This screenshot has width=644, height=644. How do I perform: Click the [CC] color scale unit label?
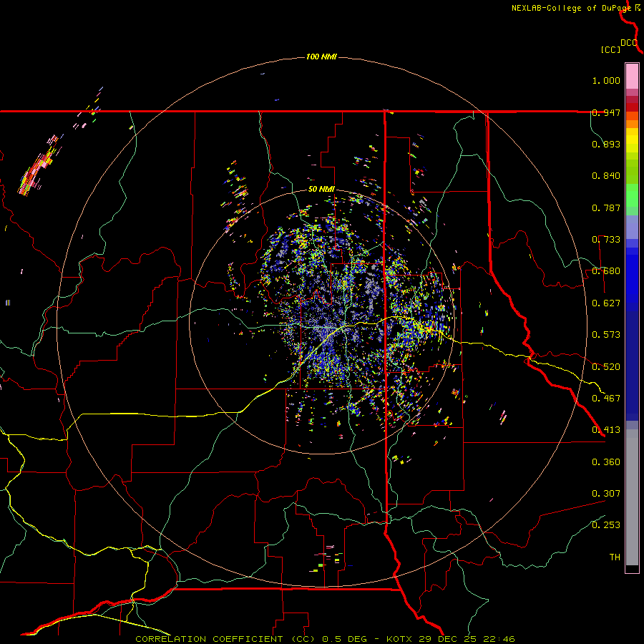pos(610,49)
